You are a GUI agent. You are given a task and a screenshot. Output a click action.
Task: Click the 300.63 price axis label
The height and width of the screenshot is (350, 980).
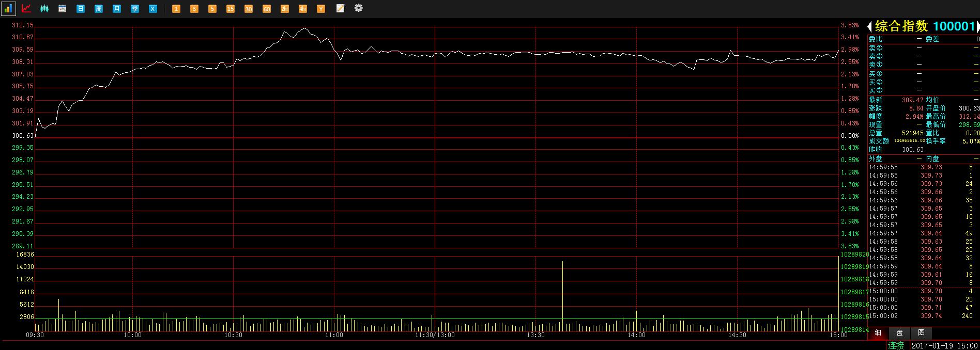click(23, 136)
